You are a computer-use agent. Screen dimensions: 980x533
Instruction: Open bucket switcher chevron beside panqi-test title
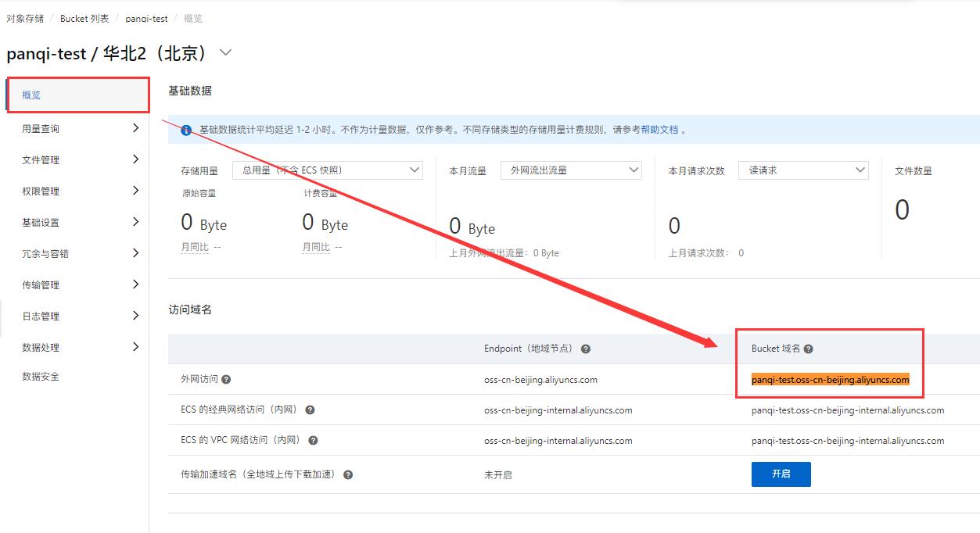(226, 52)
